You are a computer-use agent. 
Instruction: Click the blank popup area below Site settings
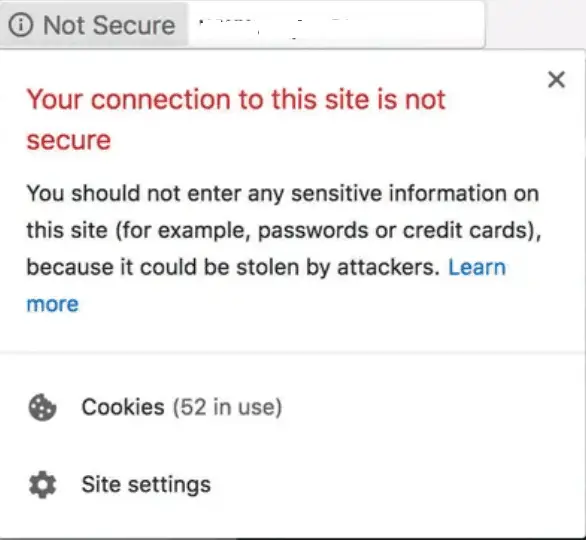pos(293,521)
